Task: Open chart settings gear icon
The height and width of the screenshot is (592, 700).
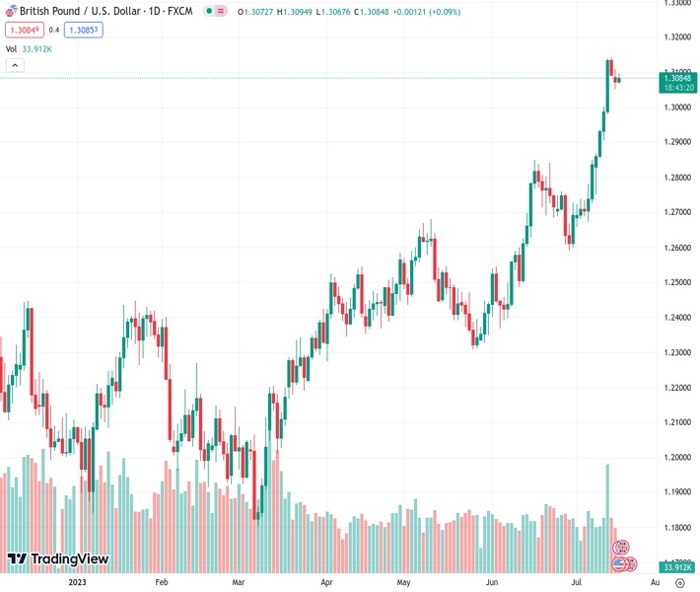Action: tap(681, 583)
